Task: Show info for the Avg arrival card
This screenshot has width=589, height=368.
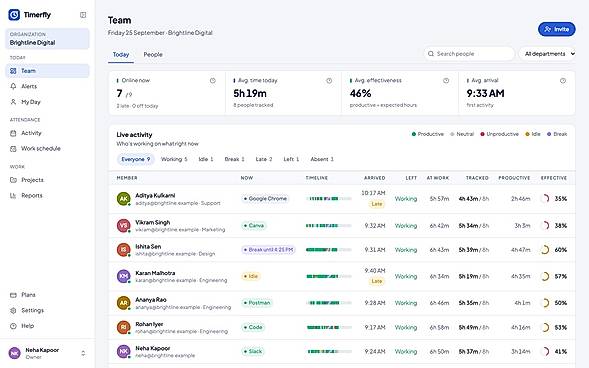Action: point(563,80)
